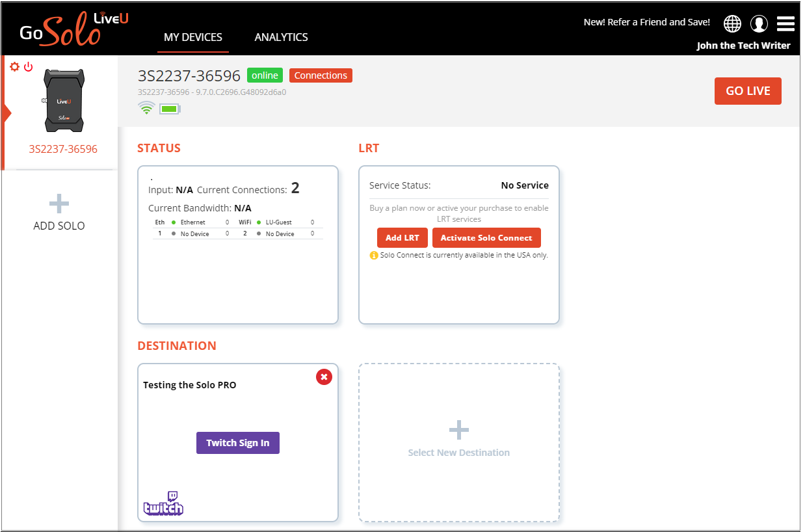Image resolution: width=805 pixels, height=532 pixels.
Task: Open device settings gear icon
Action: pyautogui.click(x=15, y=67)
